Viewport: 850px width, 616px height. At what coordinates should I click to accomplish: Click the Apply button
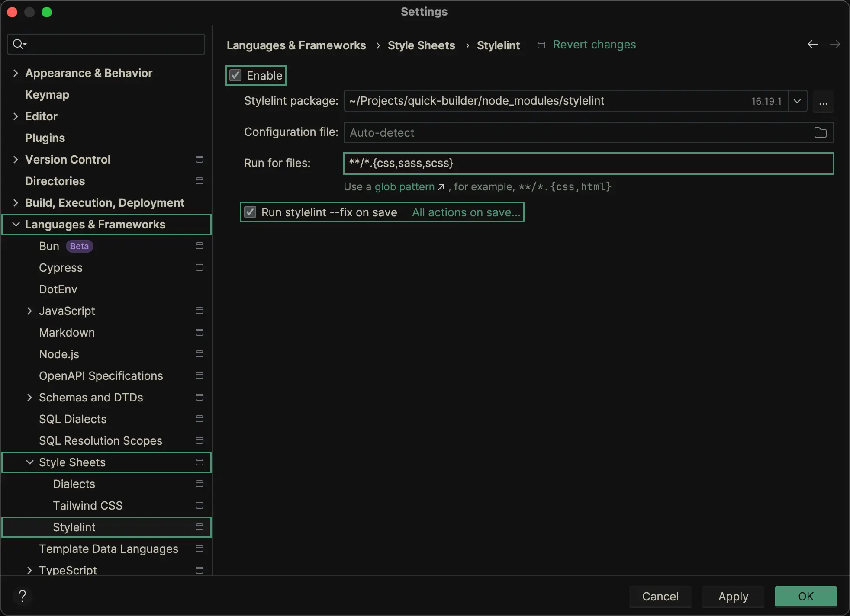pos(733,596)
